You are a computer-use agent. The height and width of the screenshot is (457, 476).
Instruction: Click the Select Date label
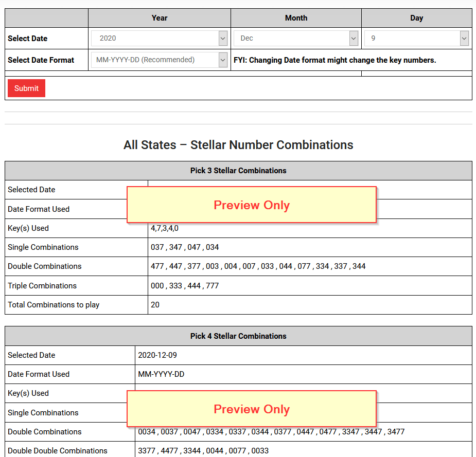pos(28,39)
